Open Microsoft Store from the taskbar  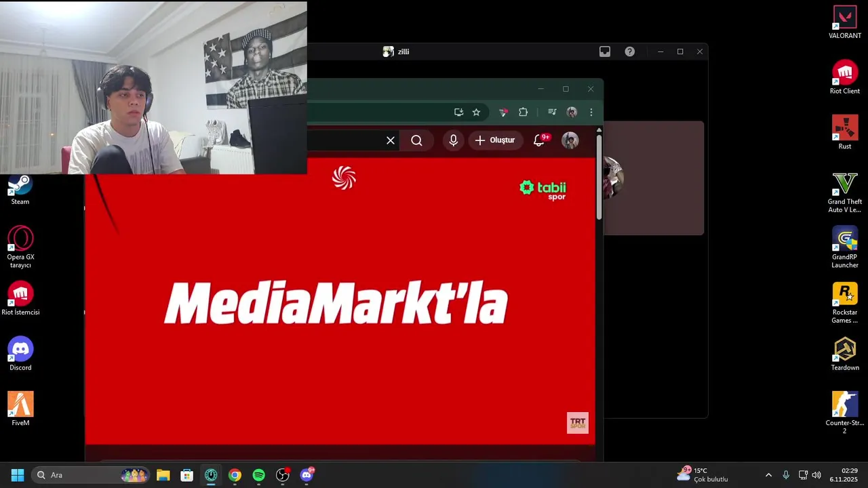[x=186, y=475]
